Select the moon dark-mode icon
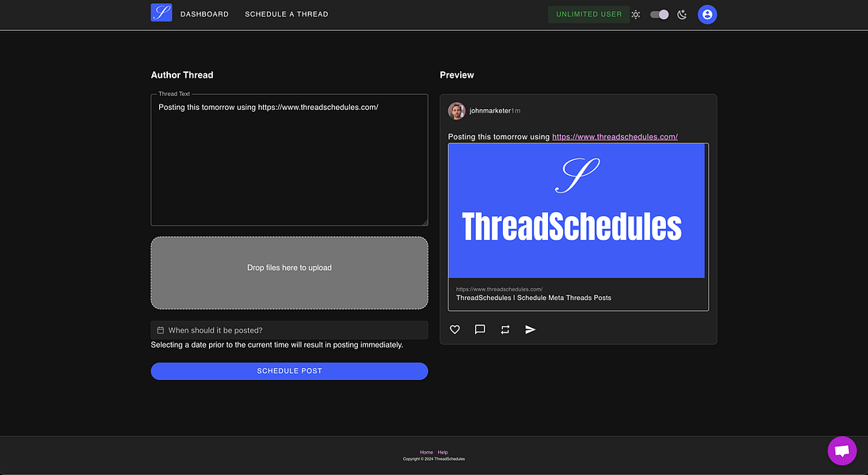The height and width of the screenshot is (475, 868). pyautogui.click(x=682, y=14)
